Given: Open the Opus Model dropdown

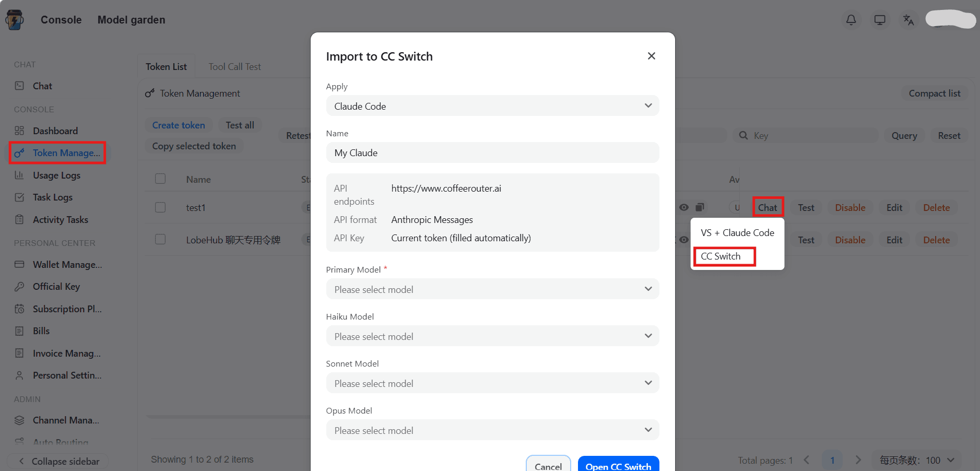Looking at the screenshot, I should 492,430.
